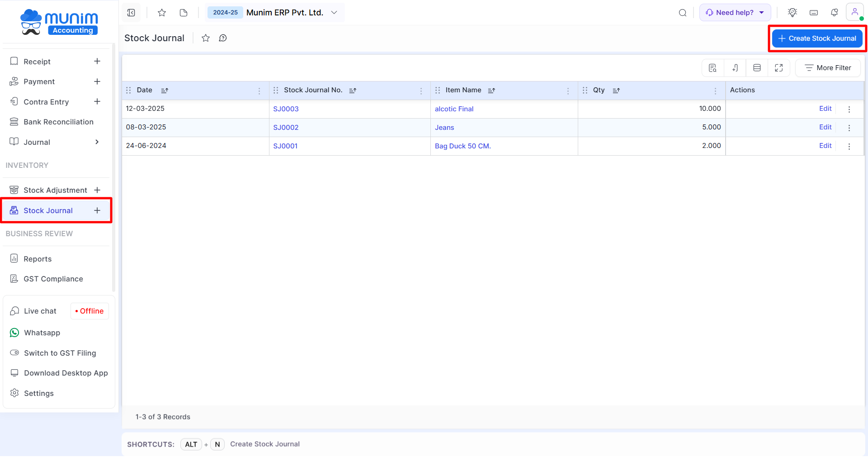Add new Contra Entry with plus icon
Image resolution: width=868 pixels, height=457 pixels.
coord(97,101)
